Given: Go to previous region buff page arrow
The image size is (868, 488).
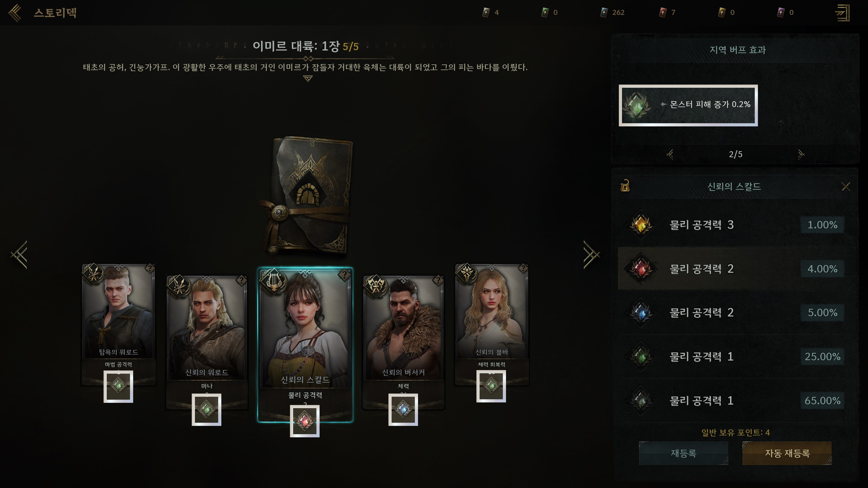Looking at the screenshot, I should point(670,154).
